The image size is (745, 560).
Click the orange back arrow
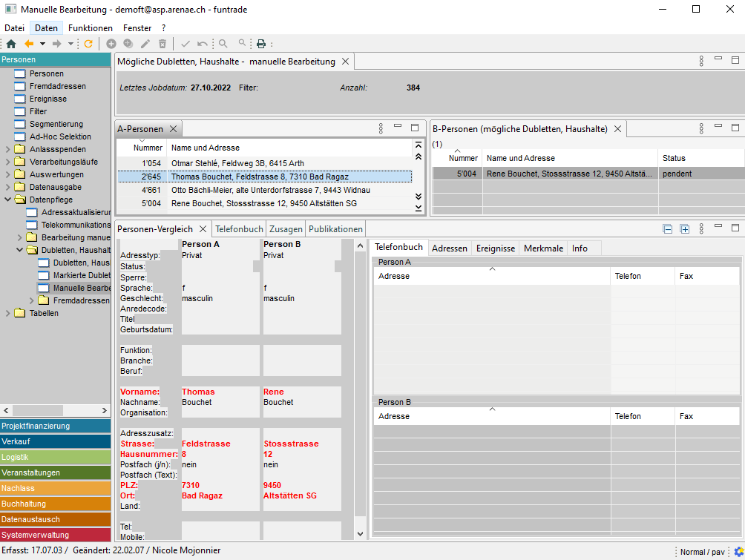pyautogui.click(x=29, y=44)
